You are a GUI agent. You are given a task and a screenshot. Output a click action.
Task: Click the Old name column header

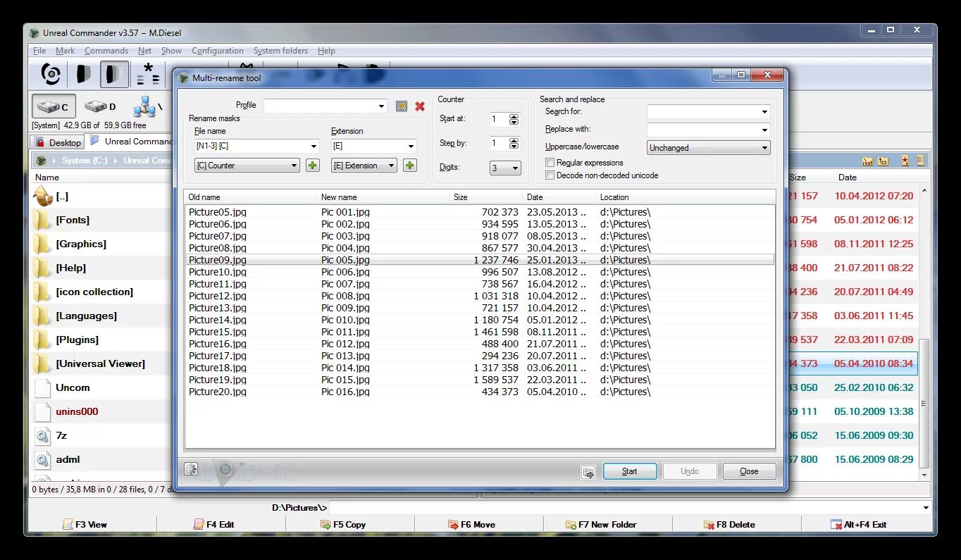pos(250,197)
